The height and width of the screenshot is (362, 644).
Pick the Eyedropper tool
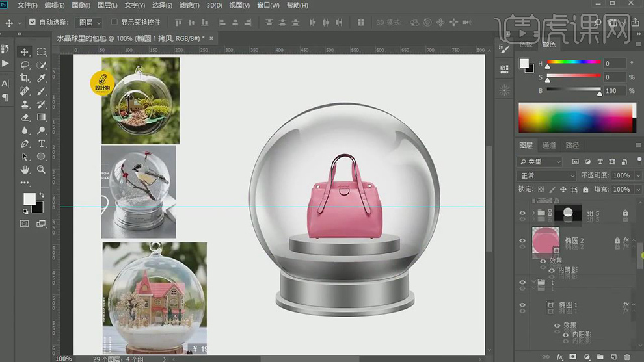pyautogui.click(x=41, y=78)
